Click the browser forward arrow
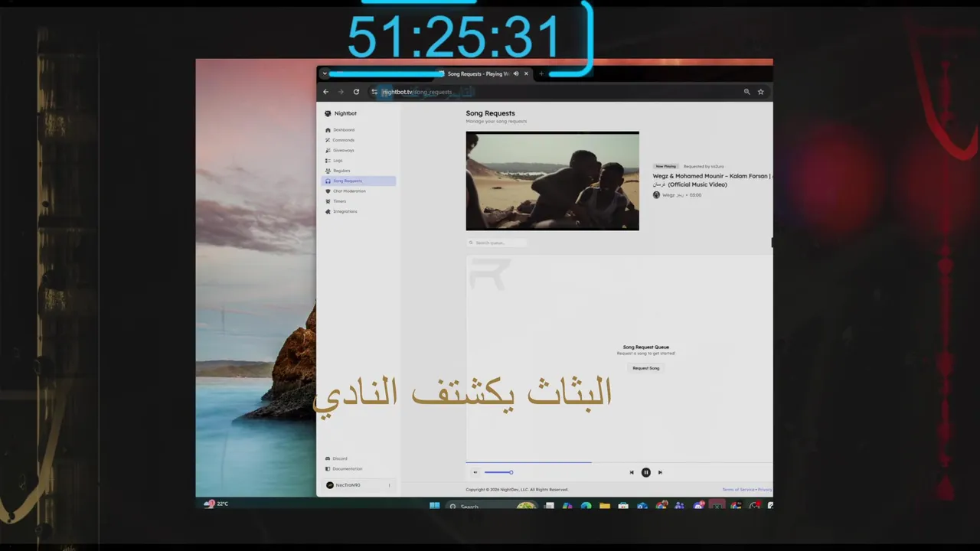 (x=341, y=92)
